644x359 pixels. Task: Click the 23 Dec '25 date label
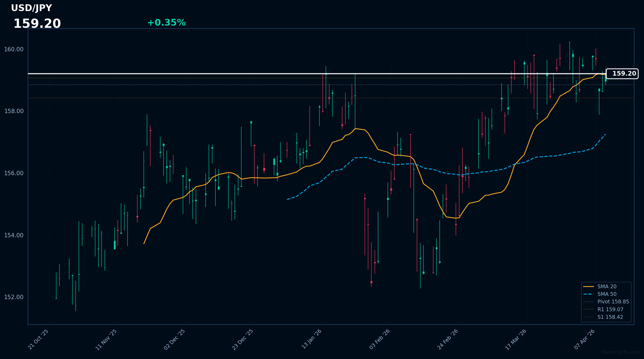[243, 339]
